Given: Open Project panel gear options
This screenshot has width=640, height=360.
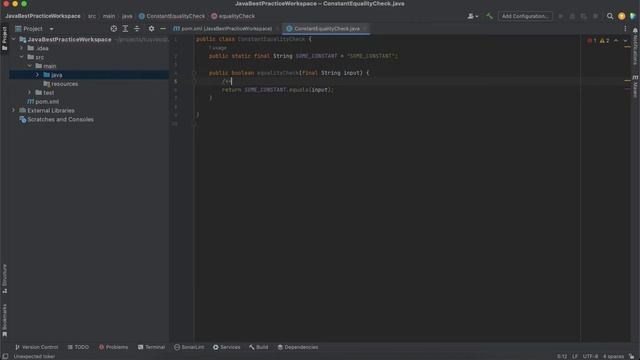Looking at the screenshot, I should point(151,29).
